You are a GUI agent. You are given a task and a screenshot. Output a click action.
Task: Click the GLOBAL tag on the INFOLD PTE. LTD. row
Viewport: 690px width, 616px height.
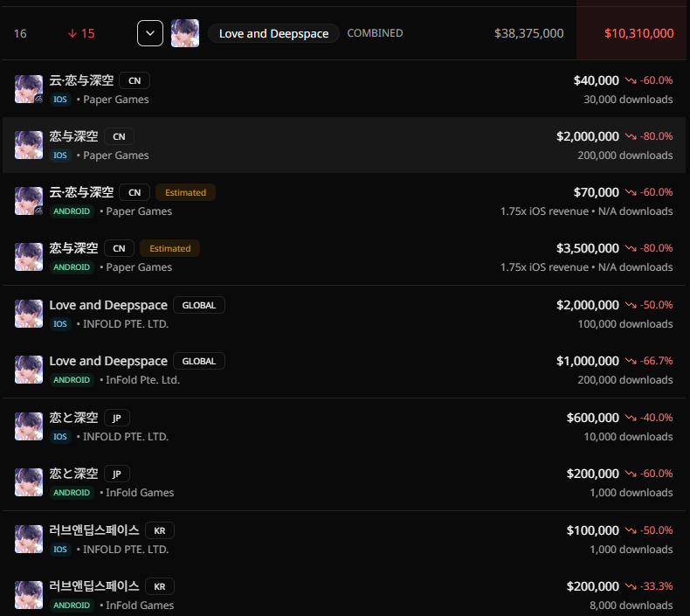click(199, 305)
